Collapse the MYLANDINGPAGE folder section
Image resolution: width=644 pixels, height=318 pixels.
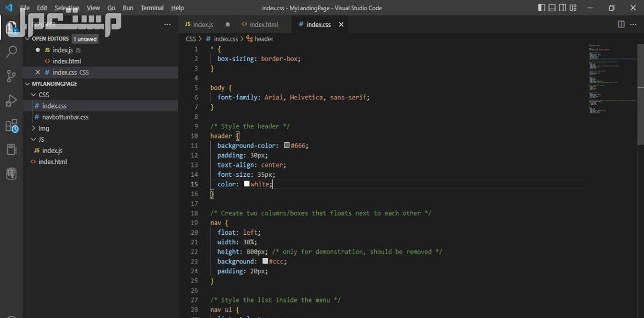[27, 84]
